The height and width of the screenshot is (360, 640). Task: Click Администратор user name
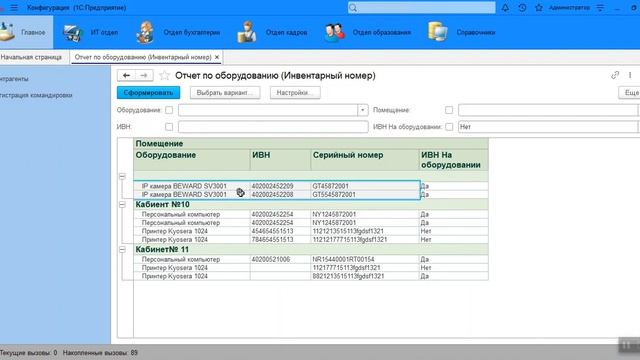pos(569,8)
